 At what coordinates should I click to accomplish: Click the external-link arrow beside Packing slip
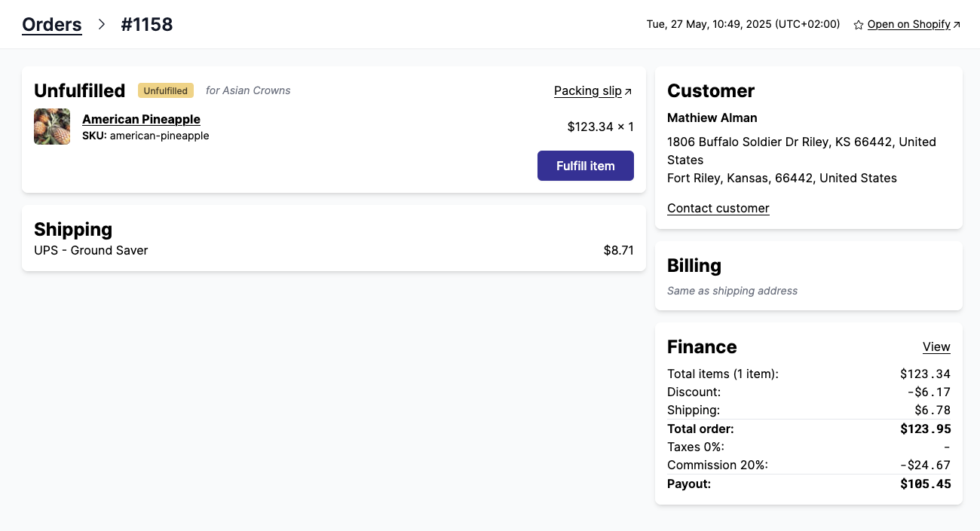(629, 90)
